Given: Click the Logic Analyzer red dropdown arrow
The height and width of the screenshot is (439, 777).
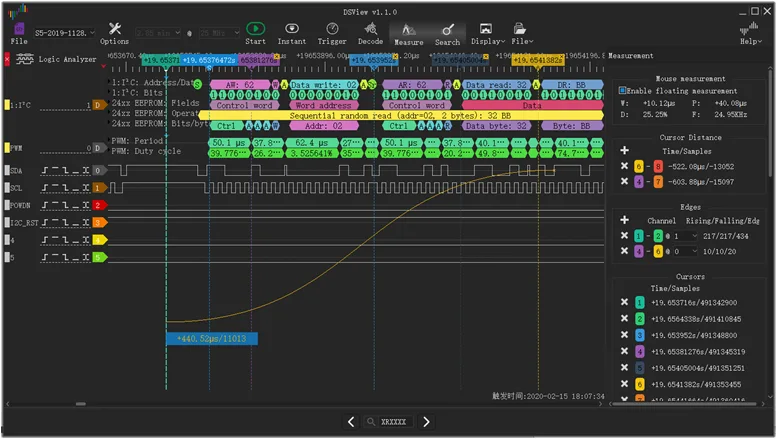Looking at the screenshot, I should (104, 66).
